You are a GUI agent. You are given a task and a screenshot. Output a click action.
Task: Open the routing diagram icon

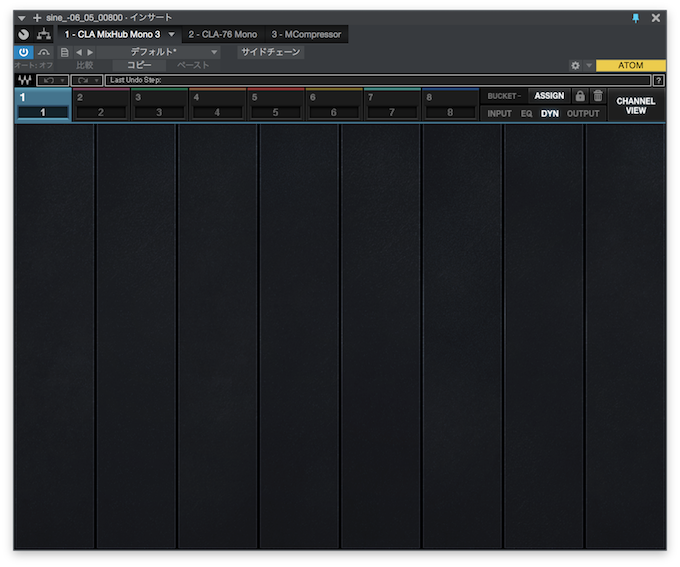43,34
